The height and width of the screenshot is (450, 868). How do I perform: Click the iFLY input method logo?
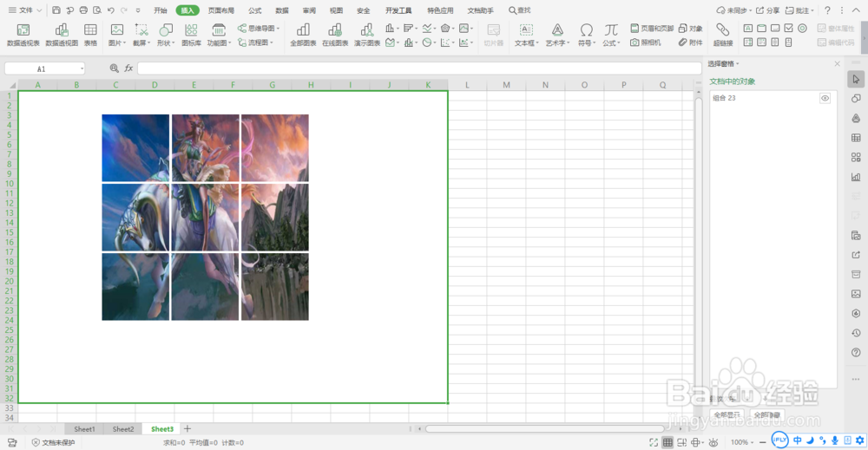tap(779, 440)
